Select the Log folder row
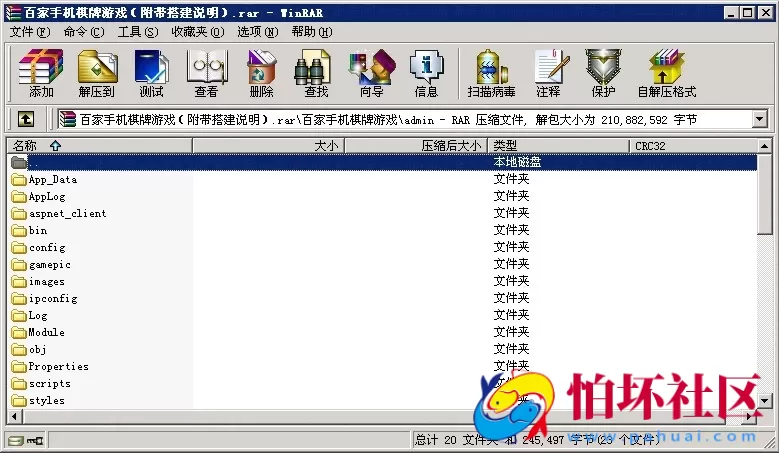779x453 pixels. coord(383,315)
